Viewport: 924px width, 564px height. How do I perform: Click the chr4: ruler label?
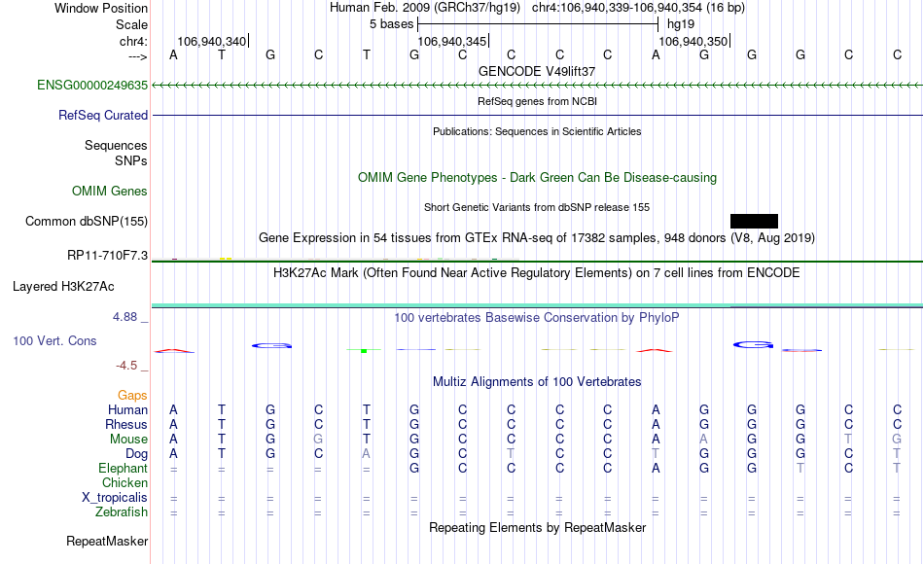133,41
